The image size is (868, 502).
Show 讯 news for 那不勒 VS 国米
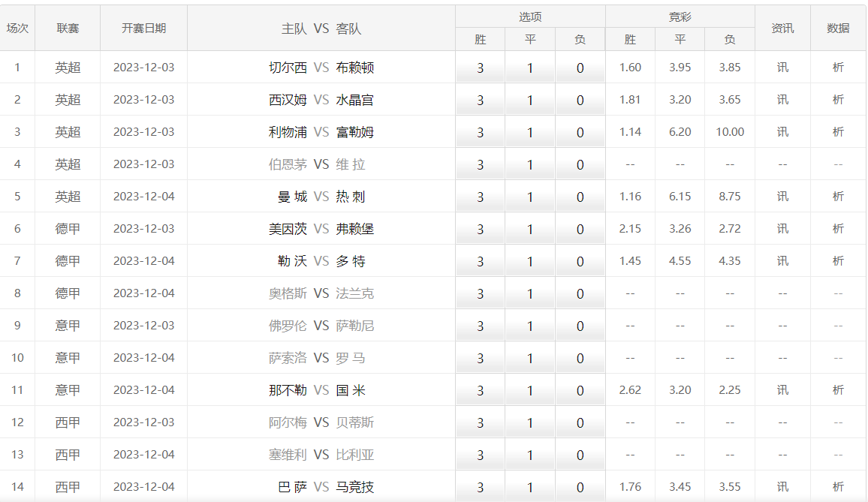[782, 390]
